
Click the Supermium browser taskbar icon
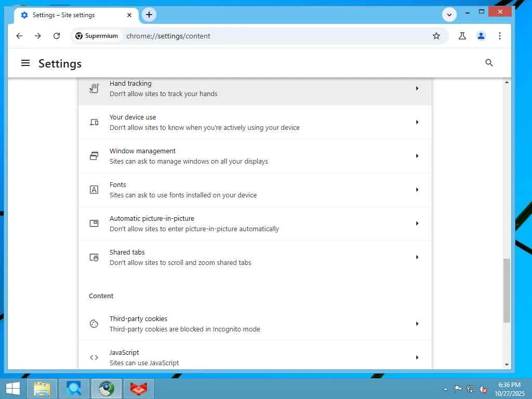point(106,389)
